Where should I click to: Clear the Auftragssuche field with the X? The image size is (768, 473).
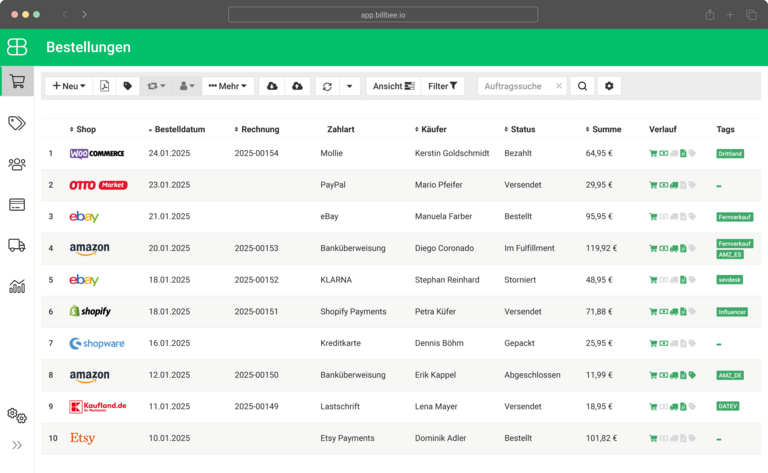click(559, 86)
